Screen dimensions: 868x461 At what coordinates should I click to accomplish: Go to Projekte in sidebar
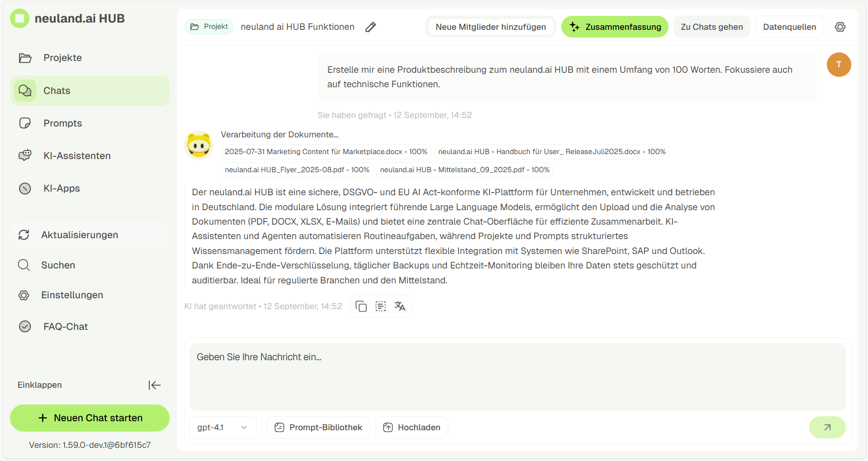62,58
